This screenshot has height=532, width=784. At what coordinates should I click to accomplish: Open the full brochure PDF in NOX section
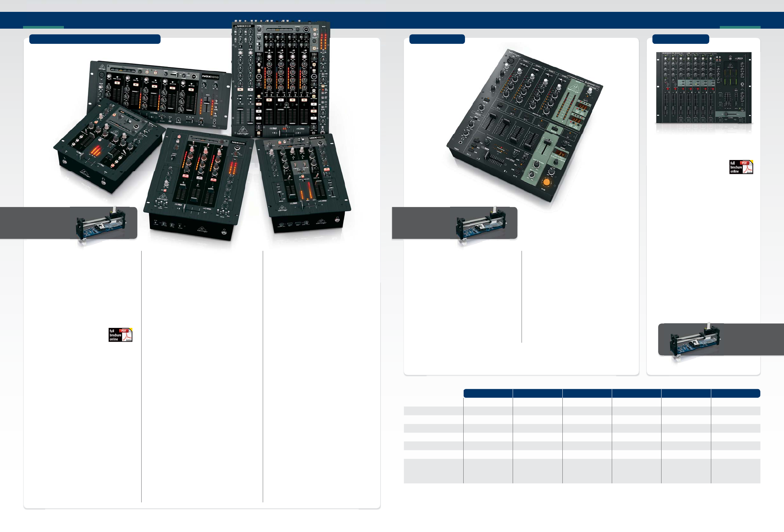pos(120,335)
